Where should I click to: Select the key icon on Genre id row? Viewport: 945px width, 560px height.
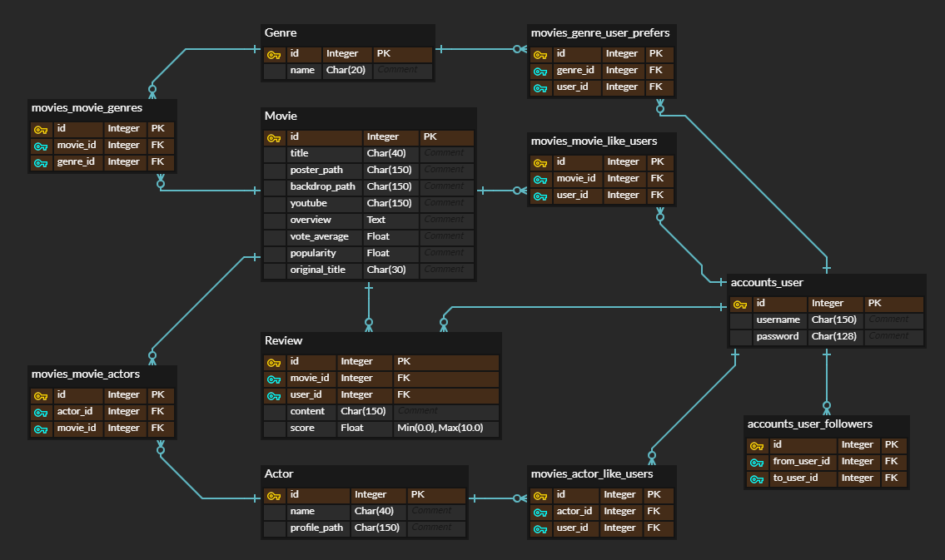(273, 53)
